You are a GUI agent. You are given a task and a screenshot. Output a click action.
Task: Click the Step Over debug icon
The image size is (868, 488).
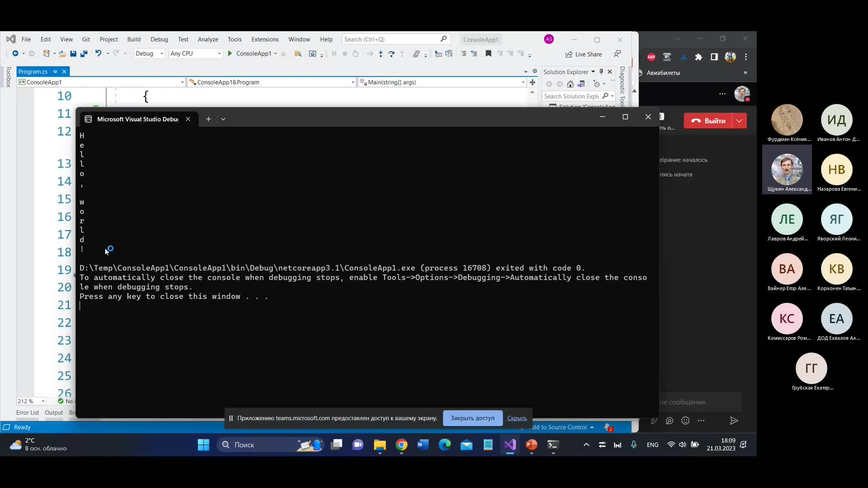(x=392, y=54)
